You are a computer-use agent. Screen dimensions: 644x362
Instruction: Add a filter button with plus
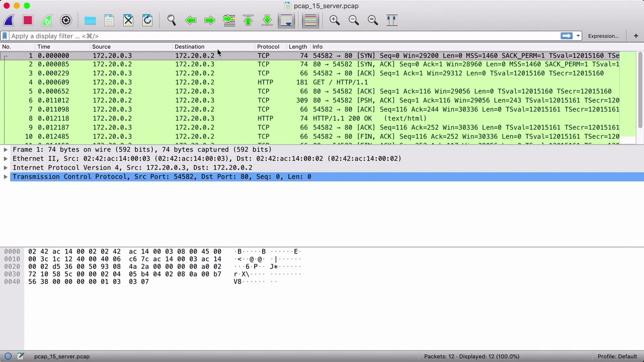tap(636, 36)
